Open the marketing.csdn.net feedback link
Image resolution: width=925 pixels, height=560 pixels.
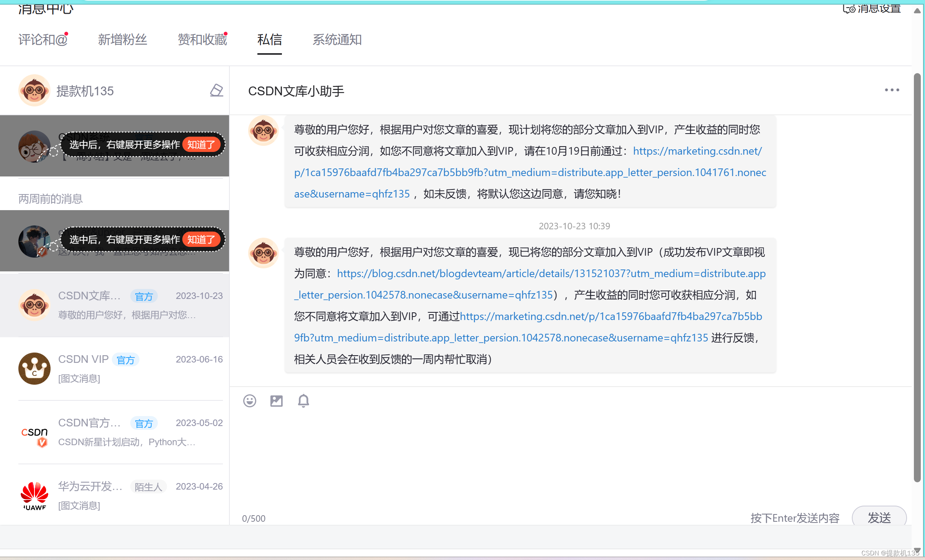tap(697, 151)
